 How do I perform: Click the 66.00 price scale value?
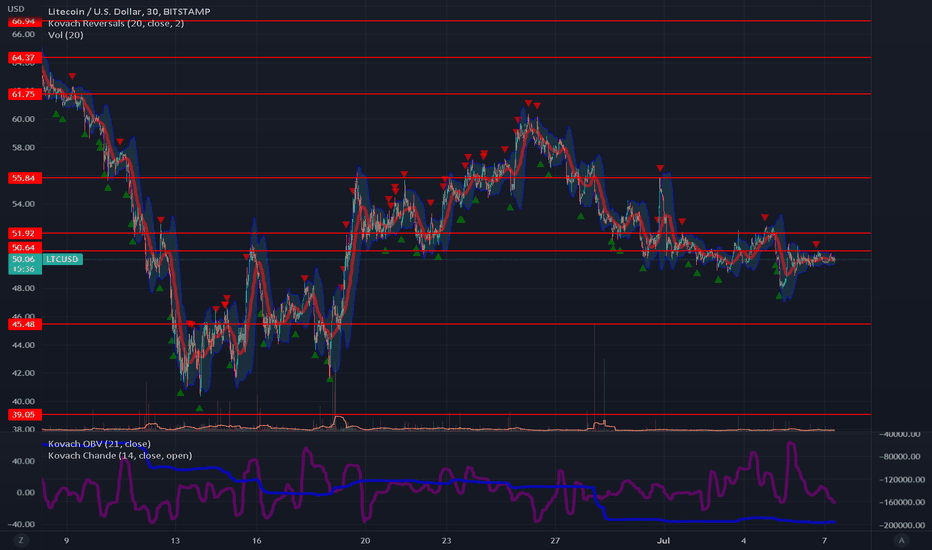(23, 34)
